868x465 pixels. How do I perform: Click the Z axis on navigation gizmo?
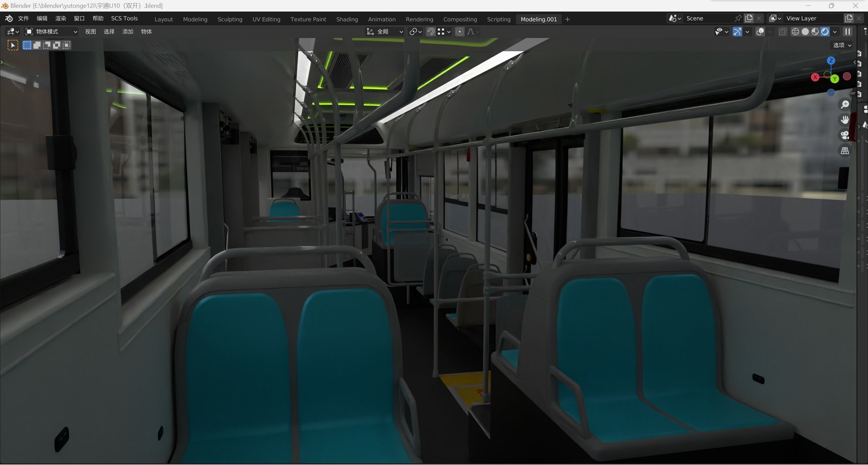pyautogui.click(x=831, y=61)
